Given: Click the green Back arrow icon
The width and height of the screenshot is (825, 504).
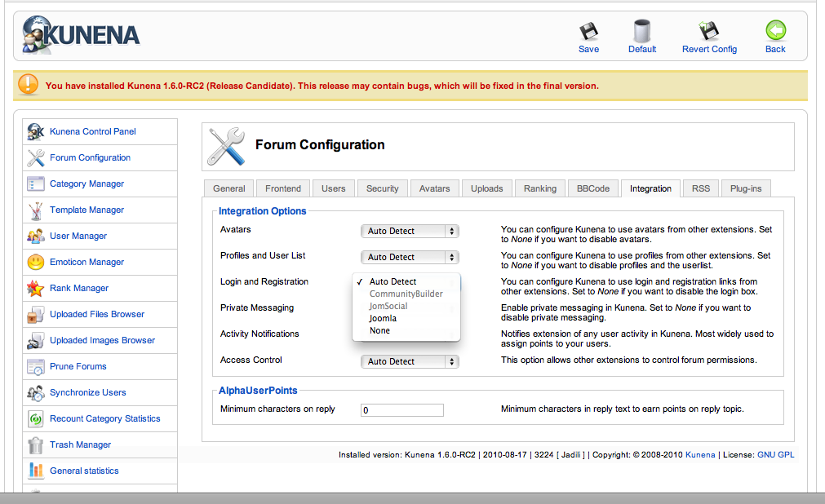Looking at the screenshot, I should [x=775, y=31].
